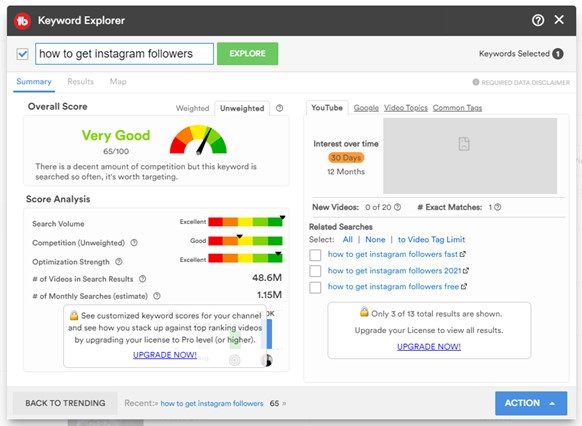Select None of the related searches

(375, 239)
